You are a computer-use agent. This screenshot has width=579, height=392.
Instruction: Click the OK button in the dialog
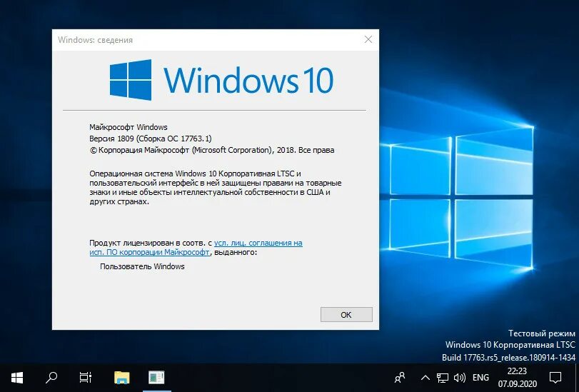click(346, 315)
